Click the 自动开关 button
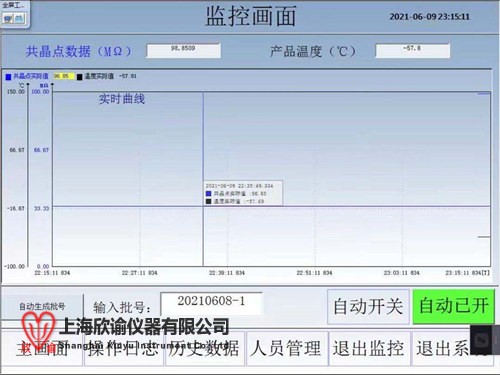Image resolution: width=500 pixels, height=375 pixels. [368, 306]
